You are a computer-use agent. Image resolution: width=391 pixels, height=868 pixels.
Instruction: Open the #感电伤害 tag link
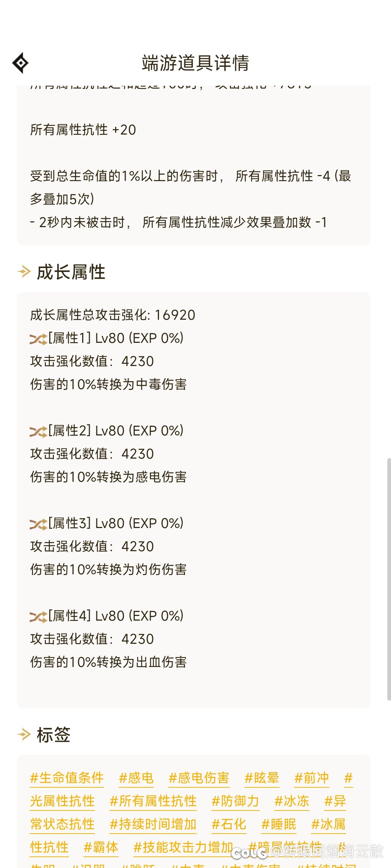point(199,778)
